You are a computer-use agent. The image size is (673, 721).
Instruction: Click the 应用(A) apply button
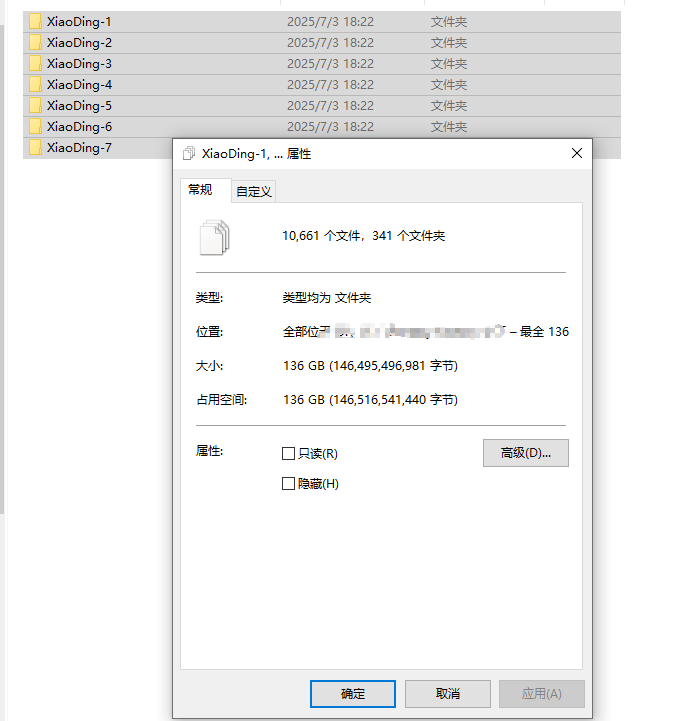tap(542, 694)
